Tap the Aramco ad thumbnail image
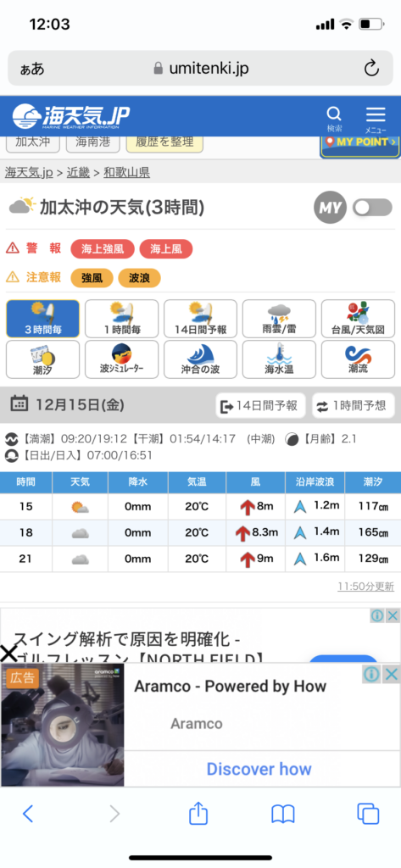 (63, 725)
